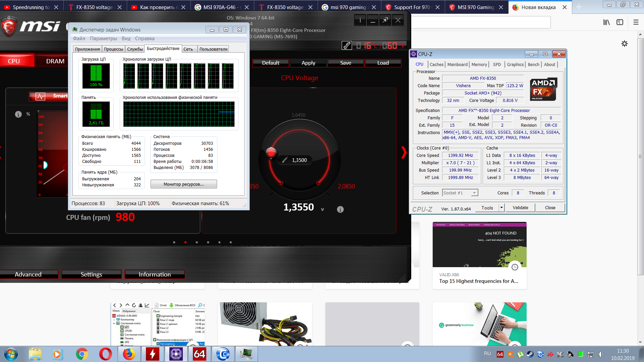
Task: Toggle Firefox sidebar icon
Action: [620, 22]
